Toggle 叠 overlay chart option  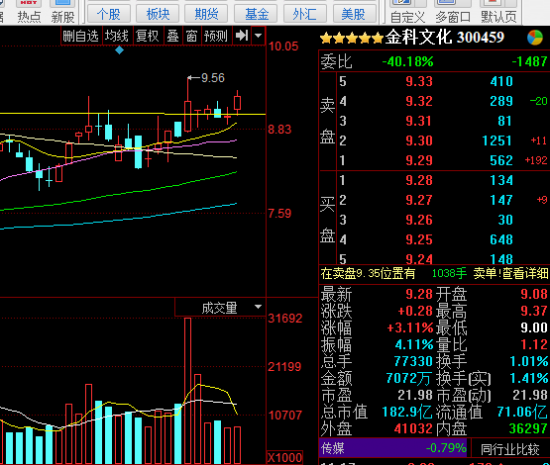pyautogui.click(x=173, y=36)
